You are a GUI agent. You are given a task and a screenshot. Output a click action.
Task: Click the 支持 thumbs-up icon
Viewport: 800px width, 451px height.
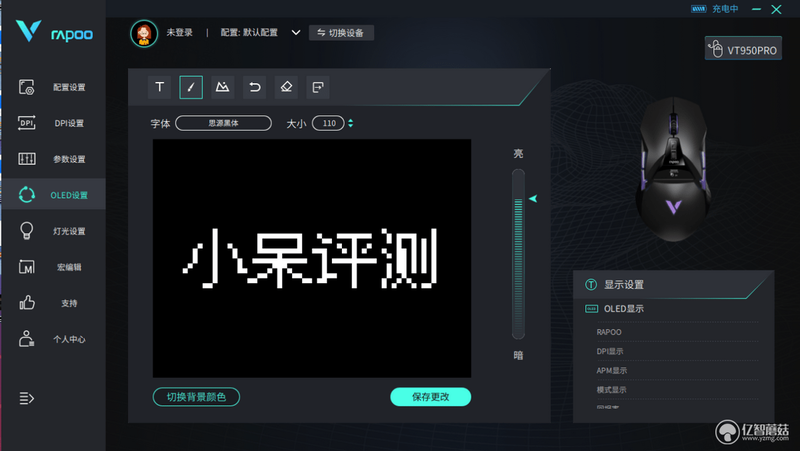click(27, 303)
